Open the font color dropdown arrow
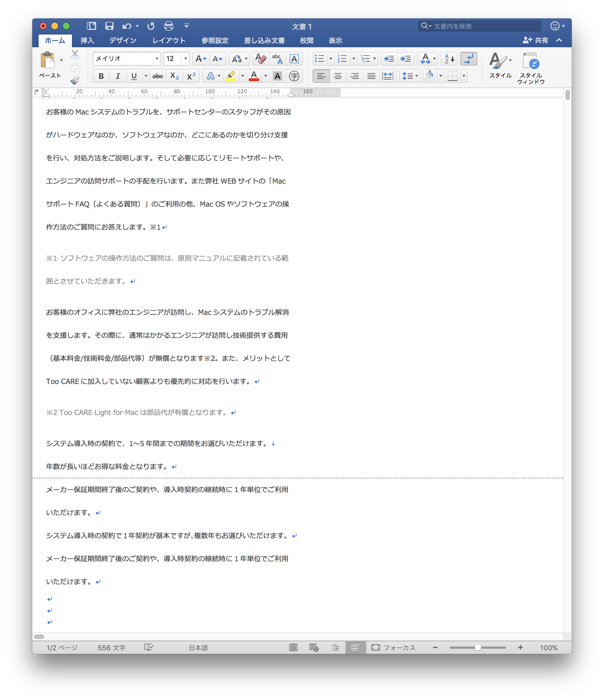 coord(266,76)
